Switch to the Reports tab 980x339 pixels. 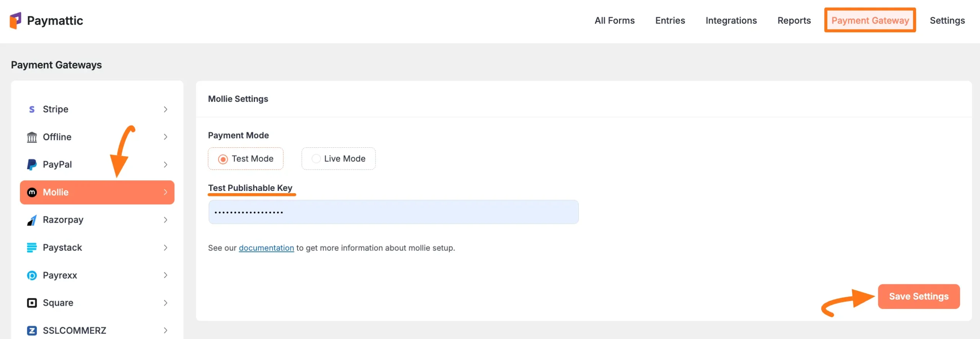click(794, 20)
